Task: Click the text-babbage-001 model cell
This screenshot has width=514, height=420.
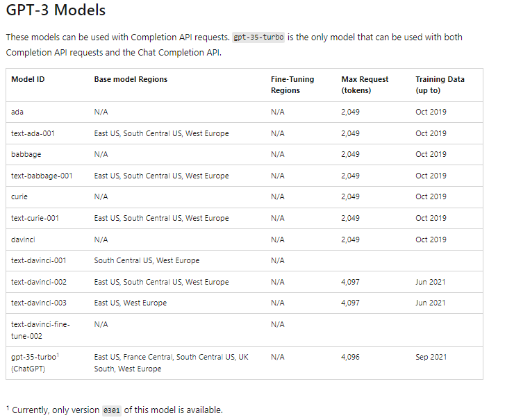Action: pyautogui.click(x=42, y=176)
